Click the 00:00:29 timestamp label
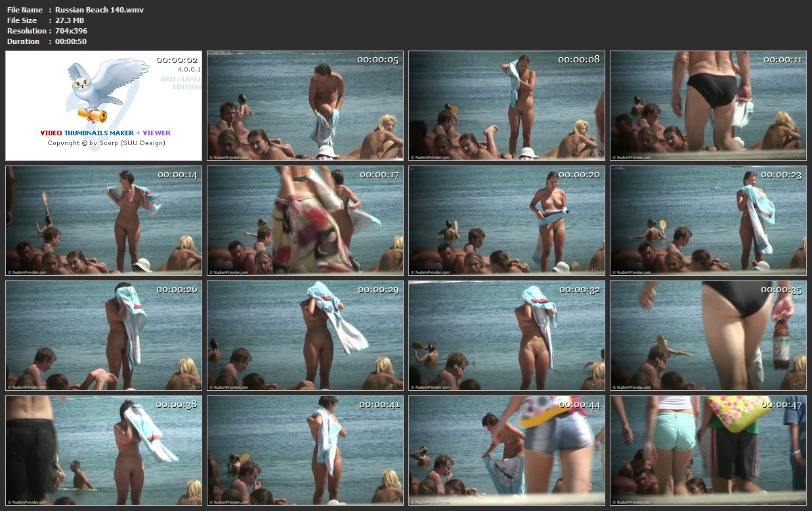 pyautogui.click(x=378, y=290)
